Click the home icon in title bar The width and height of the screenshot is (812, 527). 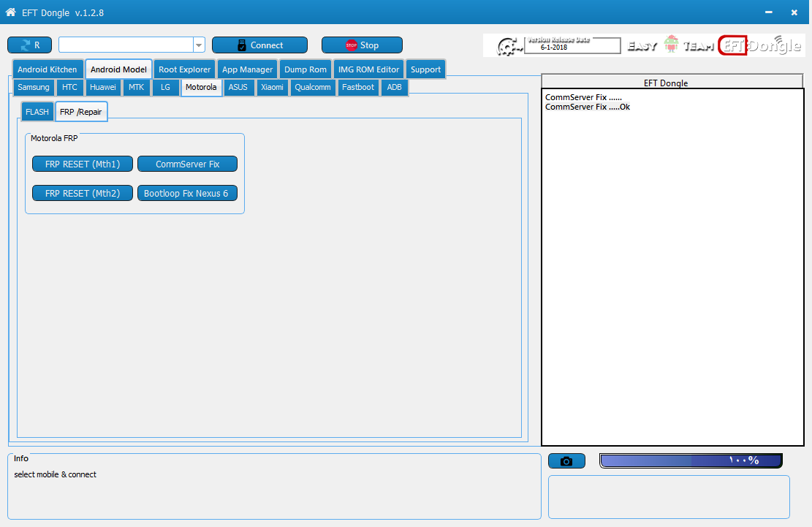(x=10, y=12)
